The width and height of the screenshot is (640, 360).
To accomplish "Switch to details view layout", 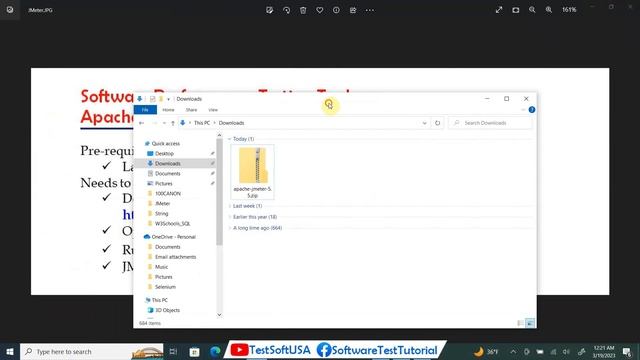I will point(520,323).
